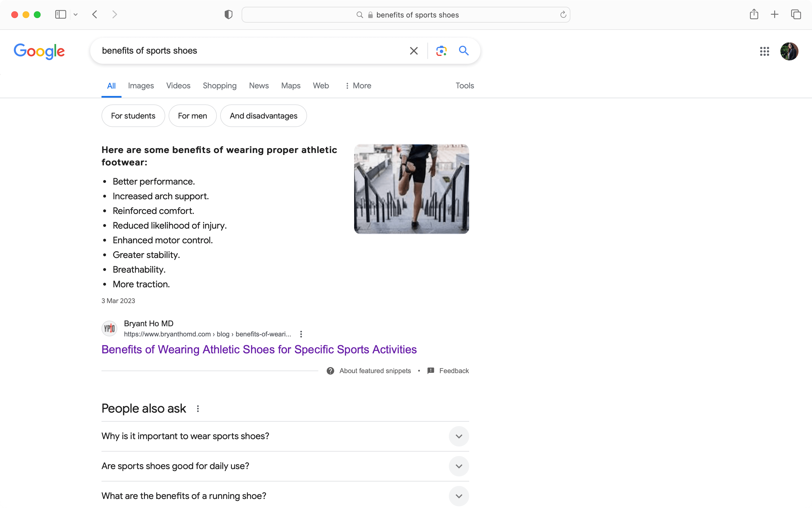Open the runner on stairs thumbnail

coord(411,189)
